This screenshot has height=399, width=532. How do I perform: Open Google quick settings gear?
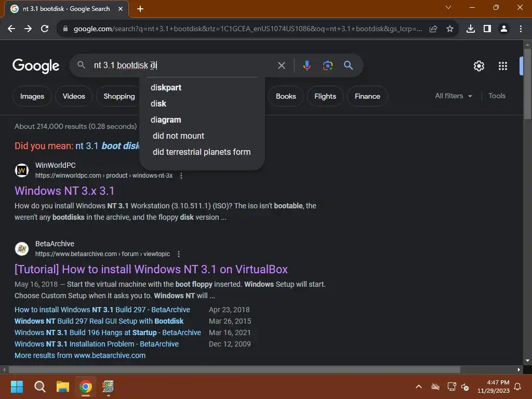[x=478, y=66]
